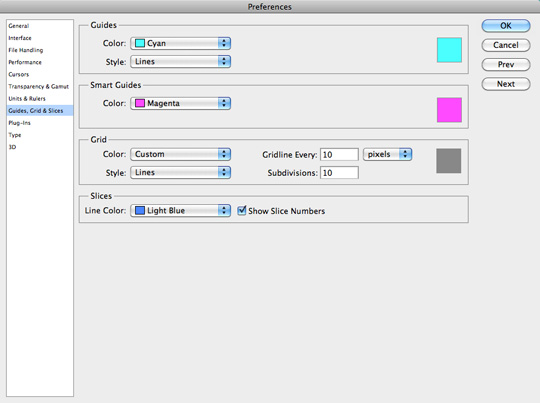Open Slices Line Color dropdown

(180, 210)
